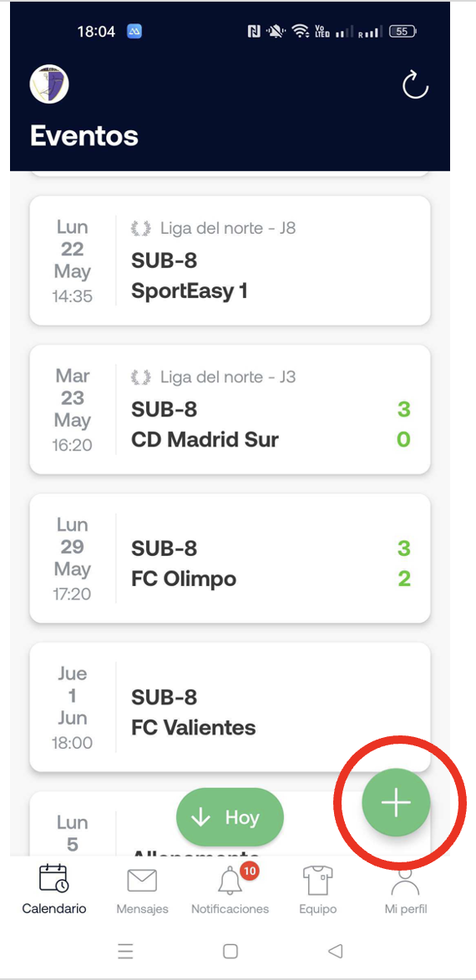
Task: Tap the Android back navigation triangle
Action: click(x=335, y=951)
